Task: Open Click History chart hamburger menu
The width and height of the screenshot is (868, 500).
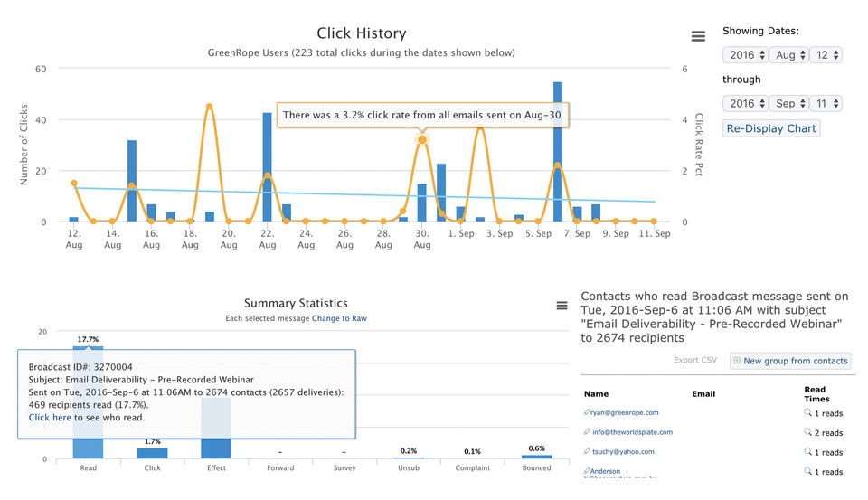Action: [x=698, y=36]
